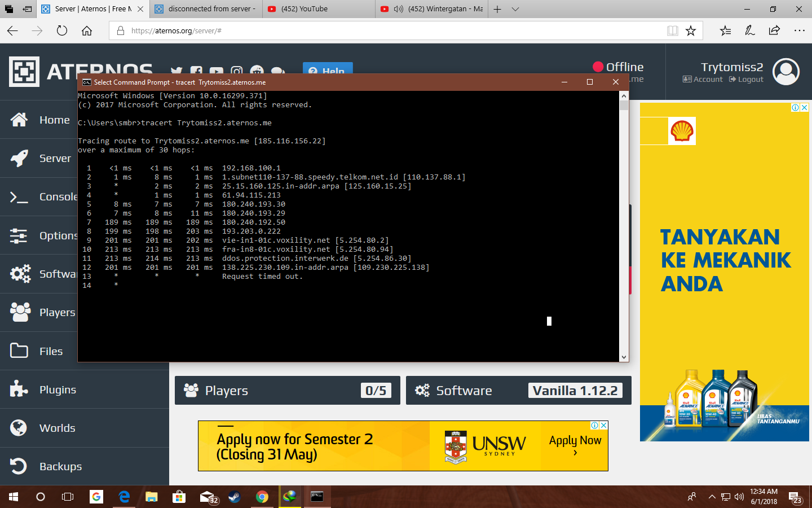Viewport: 812px width, 508px height.
Task: Click the Offline status label
Action: (625, 67)
